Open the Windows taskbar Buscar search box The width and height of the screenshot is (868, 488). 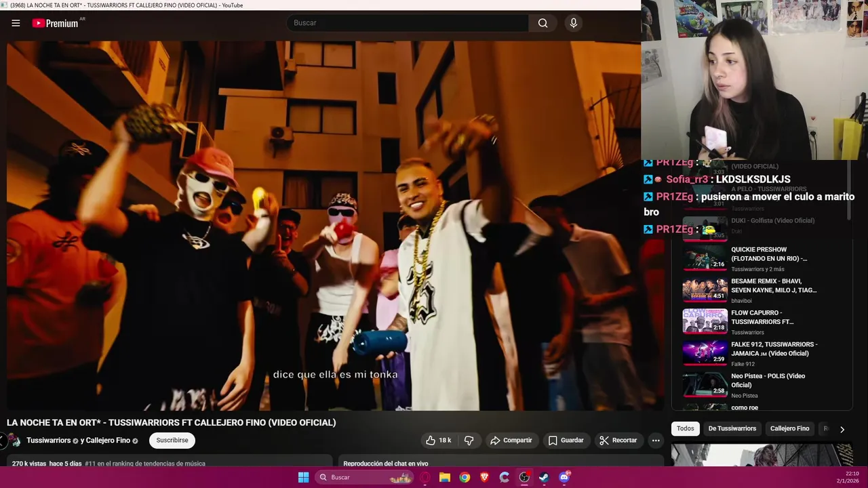click(366, 477)
